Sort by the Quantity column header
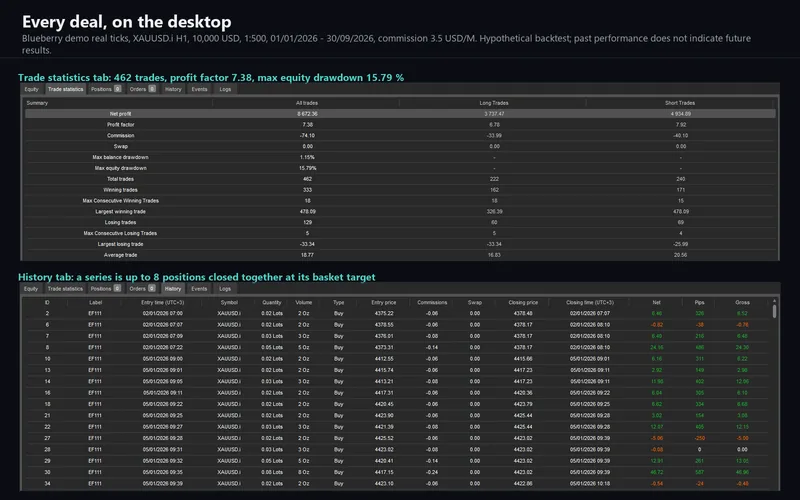The width and height of the screenshot is (800, 500). 271,303
